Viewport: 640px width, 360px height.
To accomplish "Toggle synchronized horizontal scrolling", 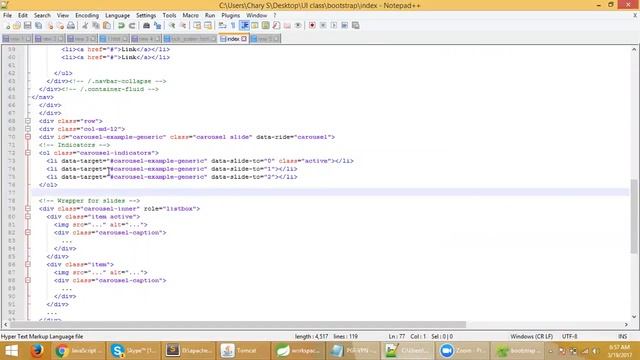I will (x=208, y=25).
